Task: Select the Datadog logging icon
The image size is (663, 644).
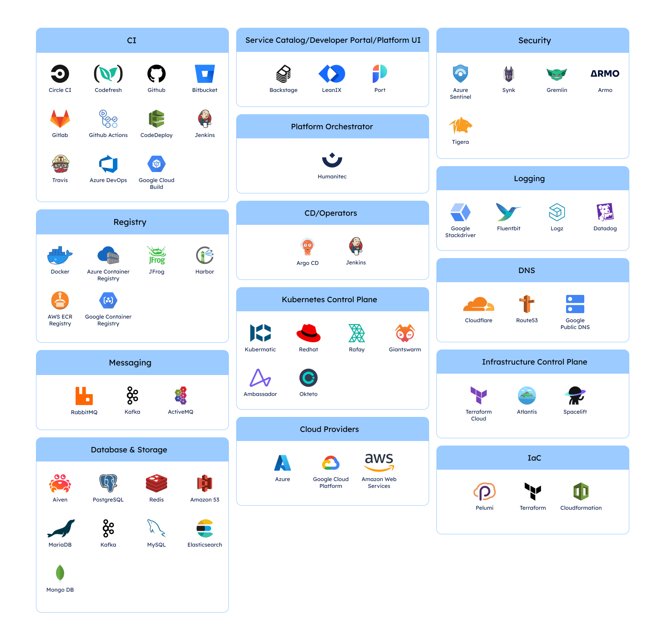Action: click(x=605, y=212)
